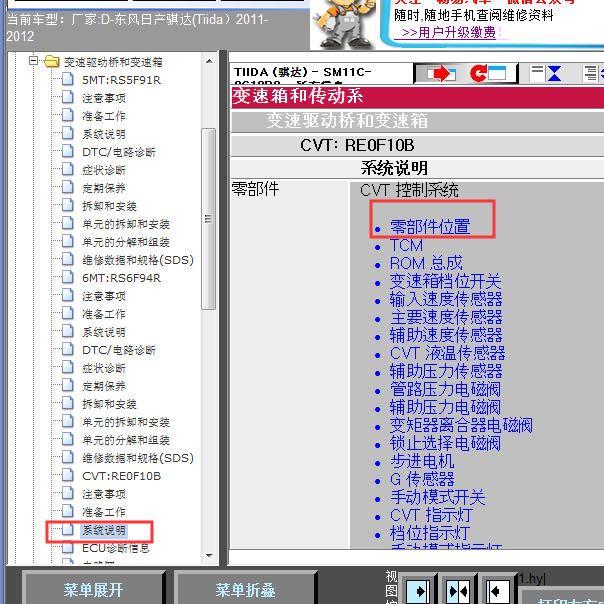Image resolution: width=604 pixels, height=604 pixels.
Task: Open the TCM link
Action: (406, 245)
